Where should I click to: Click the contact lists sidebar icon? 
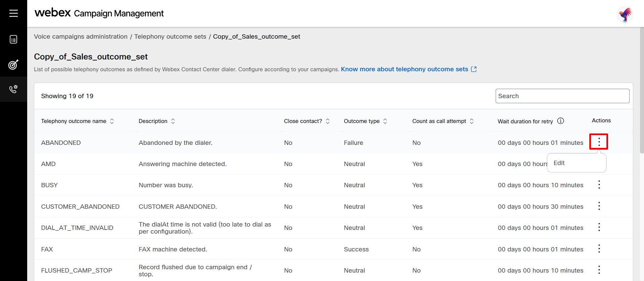click(13, 40)
